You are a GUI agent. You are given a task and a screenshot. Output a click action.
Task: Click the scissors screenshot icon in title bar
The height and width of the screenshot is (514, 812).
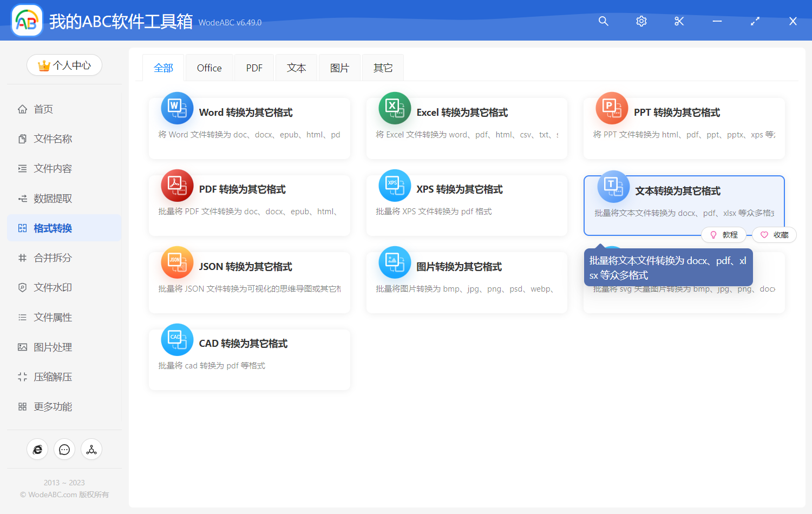[x=679, y=21]
